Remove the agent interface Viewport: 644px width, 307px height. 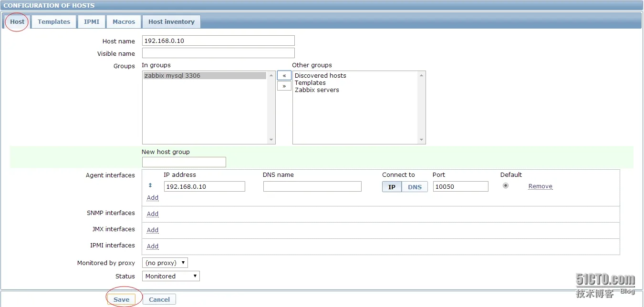click(540, 186)
